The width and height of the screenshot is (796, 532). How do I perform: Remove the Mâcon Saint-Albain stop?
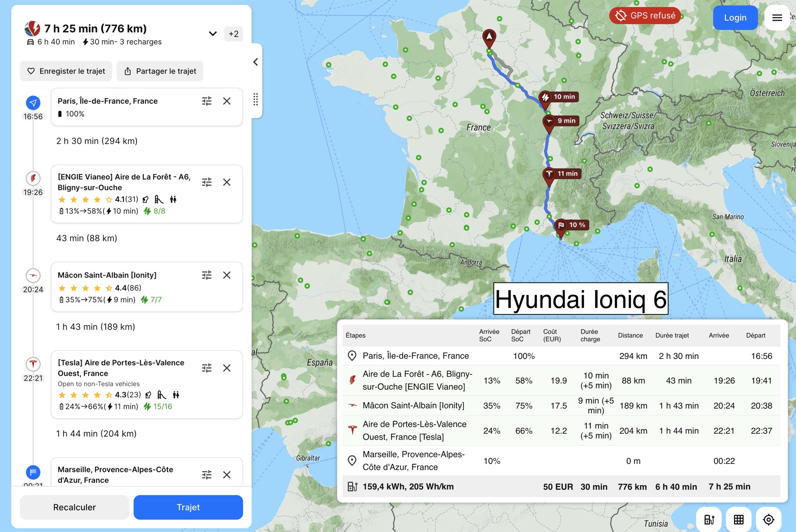[227, 275]
